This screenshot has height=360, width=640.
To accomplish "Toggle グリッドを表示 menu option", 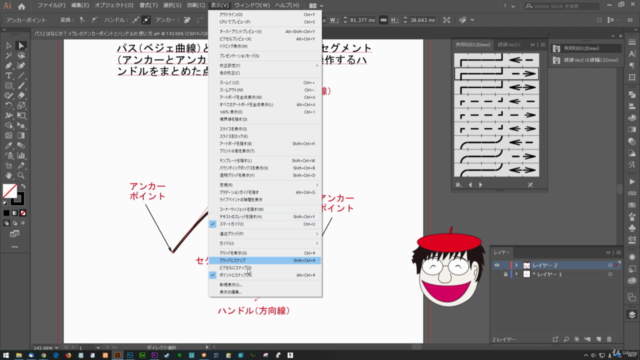I will [264, 253].
